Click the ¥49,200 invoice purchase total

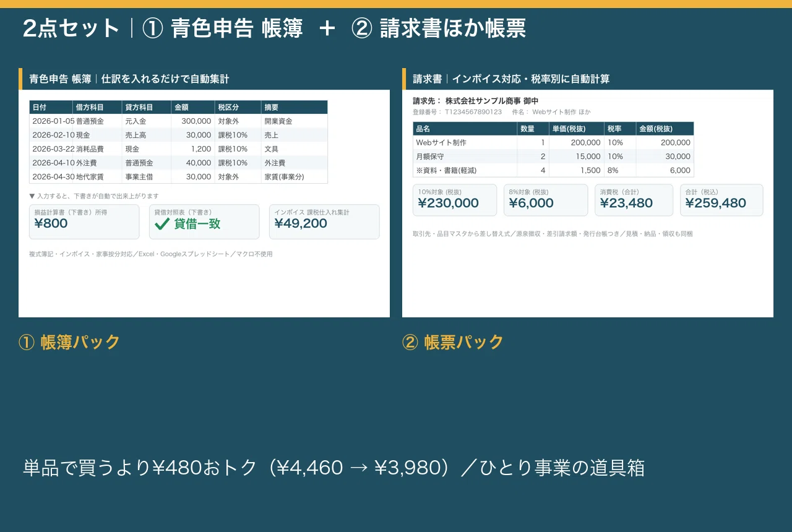click(324, 221)
